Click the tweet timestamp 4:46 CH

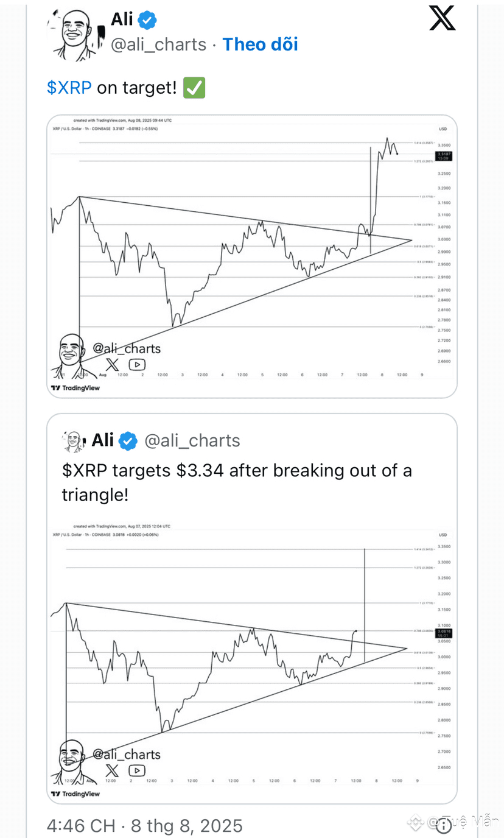tap(81, 826)
